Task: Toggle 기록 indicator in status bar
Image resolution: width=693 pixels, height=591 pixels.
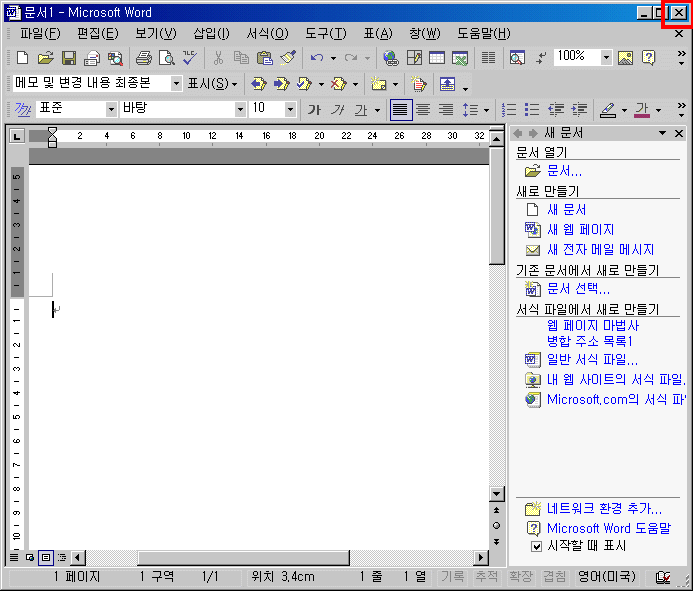Action: tap(453, 576)
